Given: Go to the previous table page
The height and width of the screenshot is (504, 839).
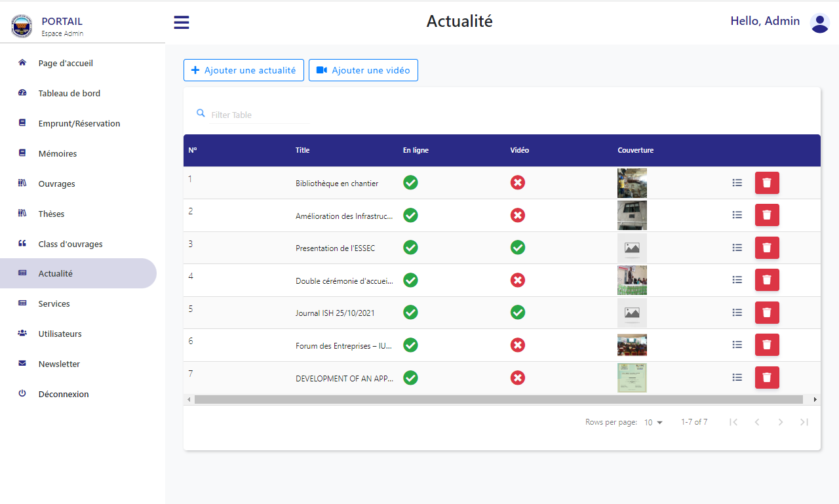Looking at the screenshot, I should [757, 422].
